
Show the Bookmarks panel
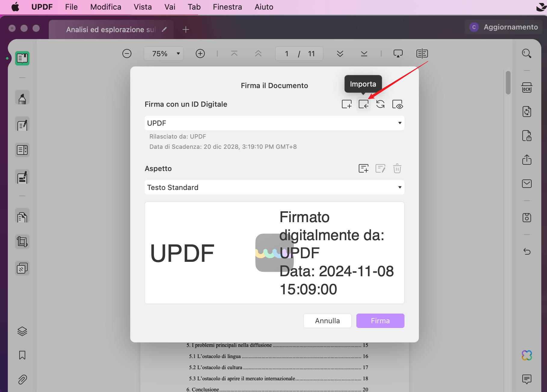tap(22, 355)
